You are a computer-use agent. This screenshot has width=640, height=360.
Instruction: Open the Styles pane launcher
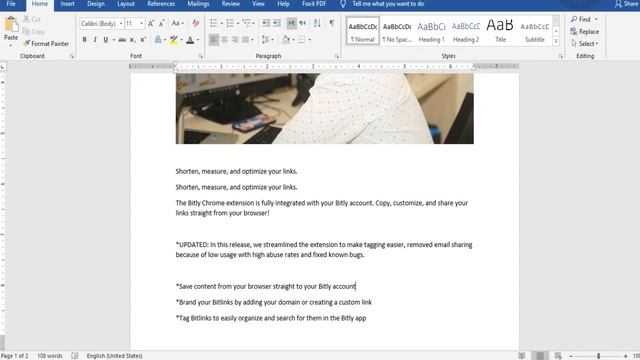pyautogui.click(x=561, y=56)
